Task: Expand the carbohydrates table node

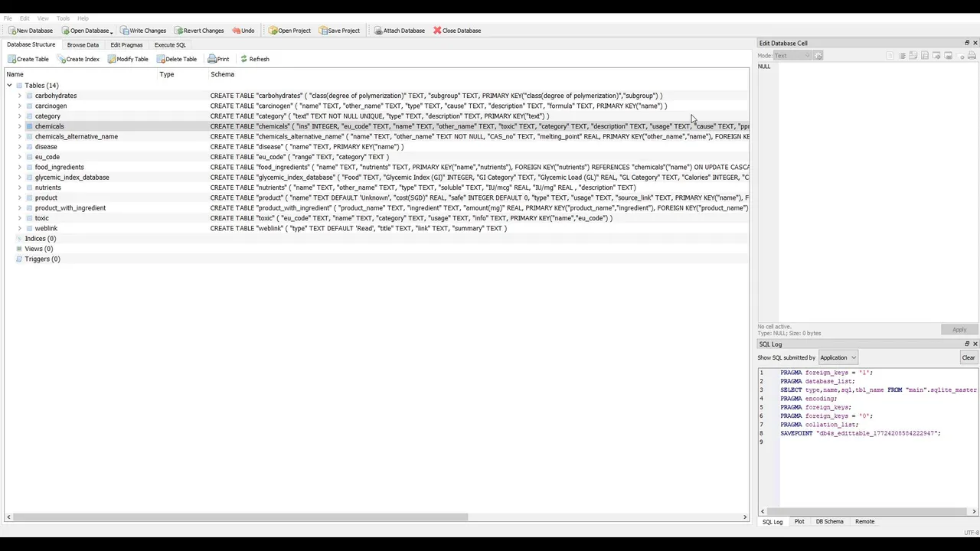Action: [19, 96]
